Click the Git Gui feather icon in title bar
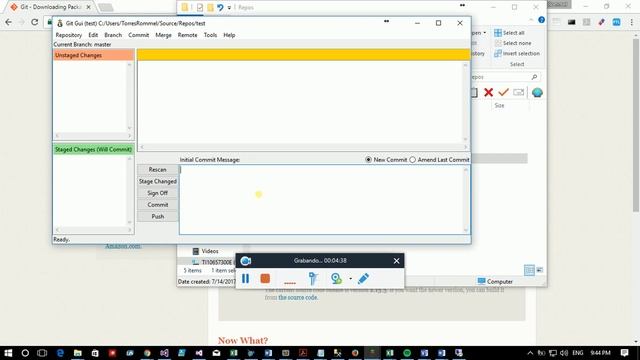Image resolution: width=640 pixels, height=360 pixels. coord(60,23)
